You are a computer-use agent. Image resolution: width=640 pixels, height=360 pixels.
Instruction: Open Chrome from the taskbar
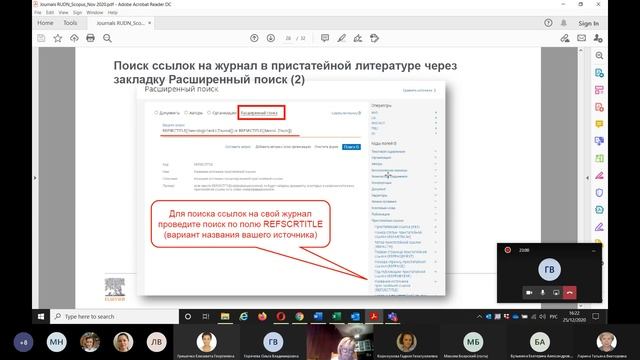(300, 317)
